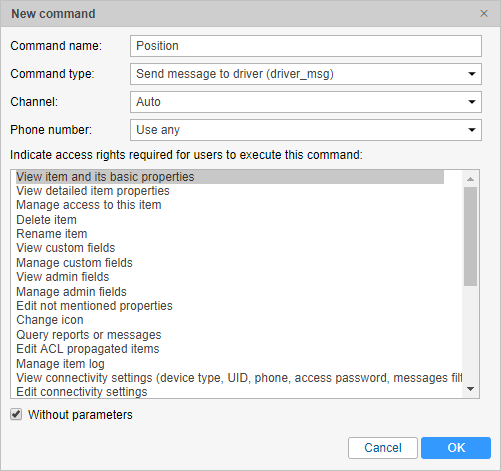The height and width of the screenshot is (471, 501).
Task: Pick the Change icon access right
Action: tap(230, 320)
